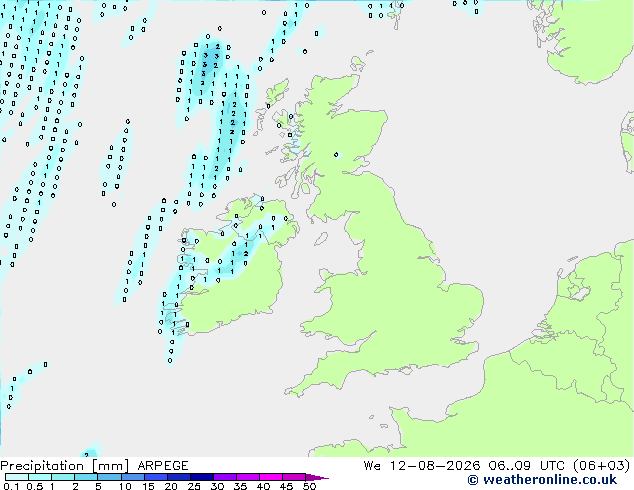The height and width of the screenshot is (490, 634).
Task: Click the '25' legend value label
Action: pos(194,486)
